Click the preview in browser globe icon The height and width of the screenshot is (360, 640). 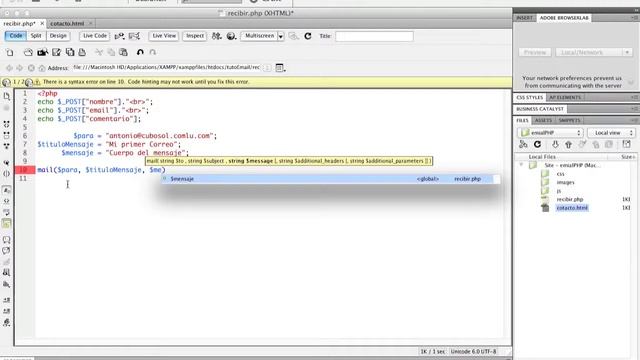[231, 36]
